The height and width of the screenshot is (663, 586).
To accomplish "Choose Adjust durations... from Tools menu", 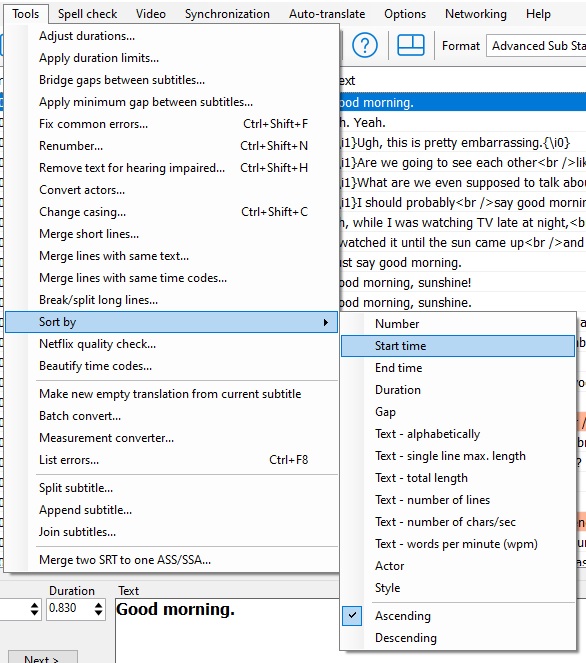I will pos(172,36).
